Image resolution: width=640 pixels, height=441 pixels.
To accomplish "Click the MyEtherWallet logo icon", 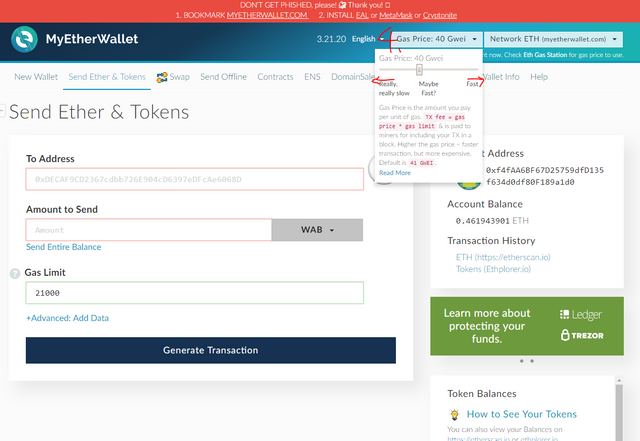I will coord(24,39).
